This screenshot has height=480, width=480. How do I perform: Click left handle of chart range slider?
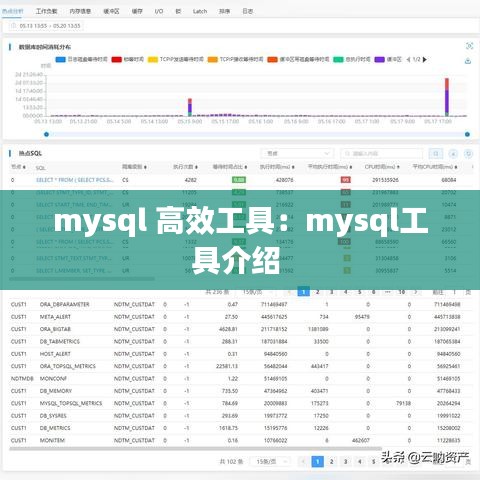coord(46,134)
